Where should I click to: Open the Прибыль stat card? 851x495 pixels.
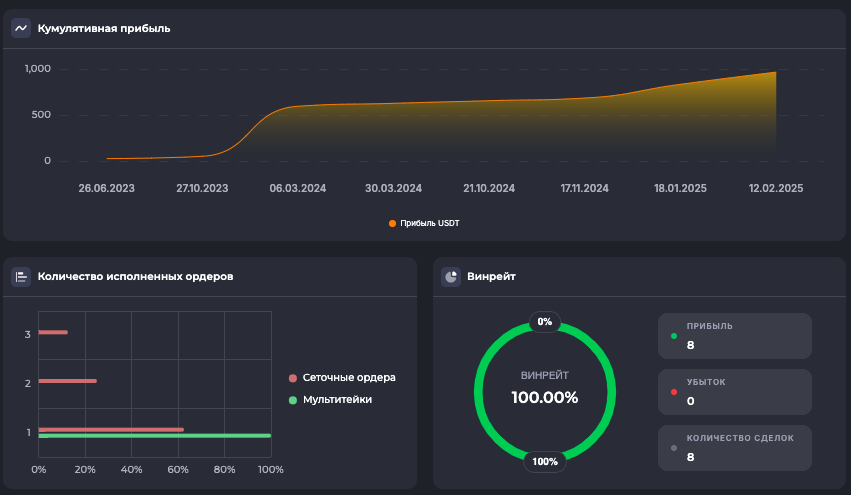click(x=735, y=336)
